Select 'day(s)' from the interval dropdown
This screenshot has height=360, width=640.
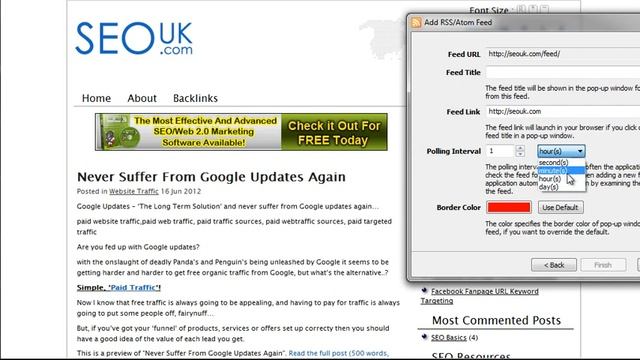[562, 187]
